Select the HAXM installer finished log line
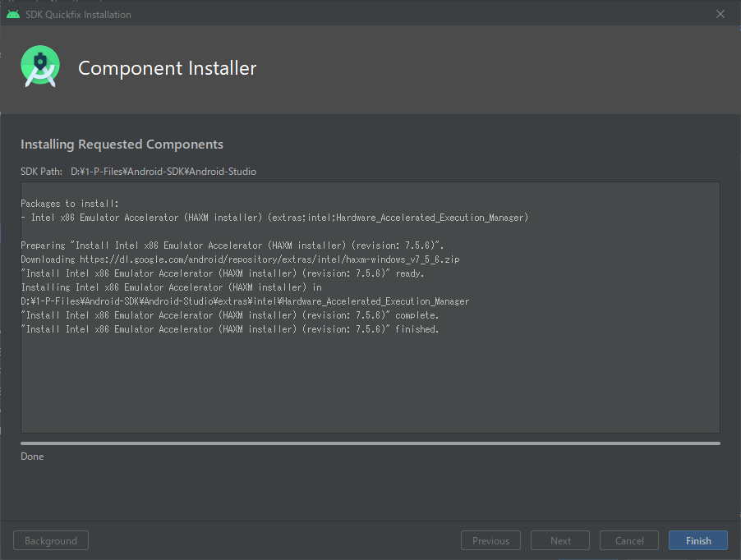Viewport: 741px width, 560px height. 230,328
